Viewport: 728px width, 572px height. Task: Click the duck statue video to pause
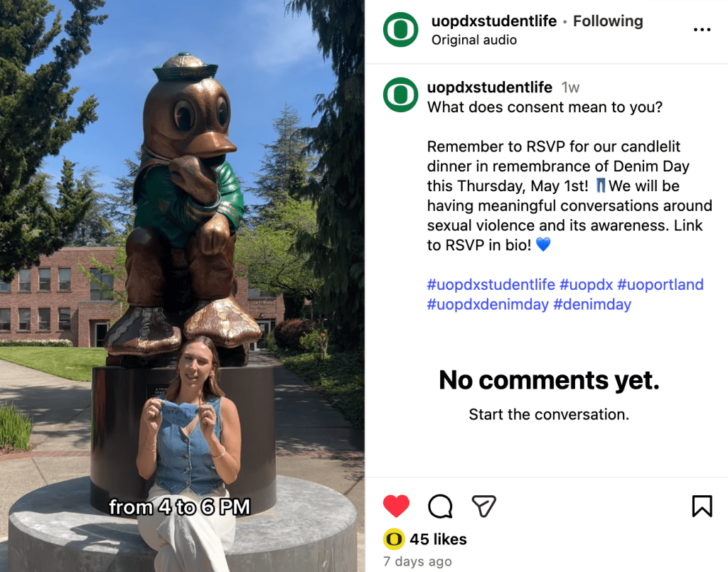pos(182,286)
